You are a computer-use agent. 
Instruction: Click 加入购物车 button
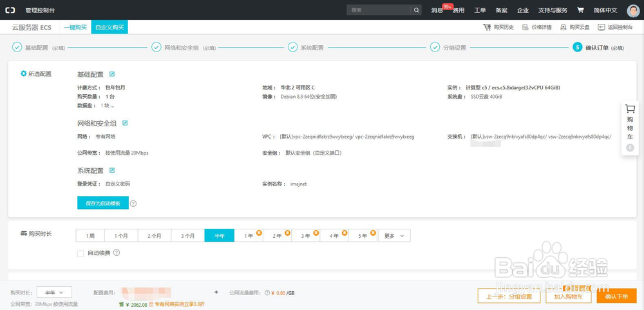[x=569, y=296]
